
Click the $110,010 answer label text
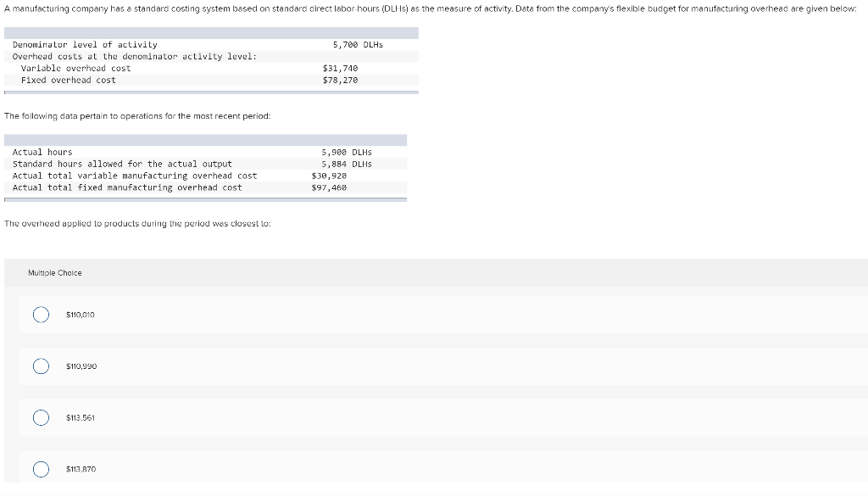[x=81, y=315]
